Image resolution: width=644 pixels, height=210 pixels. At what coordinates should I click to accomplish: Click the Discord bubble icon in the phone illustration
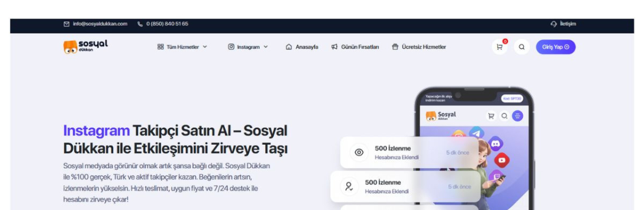coord(495,143)
